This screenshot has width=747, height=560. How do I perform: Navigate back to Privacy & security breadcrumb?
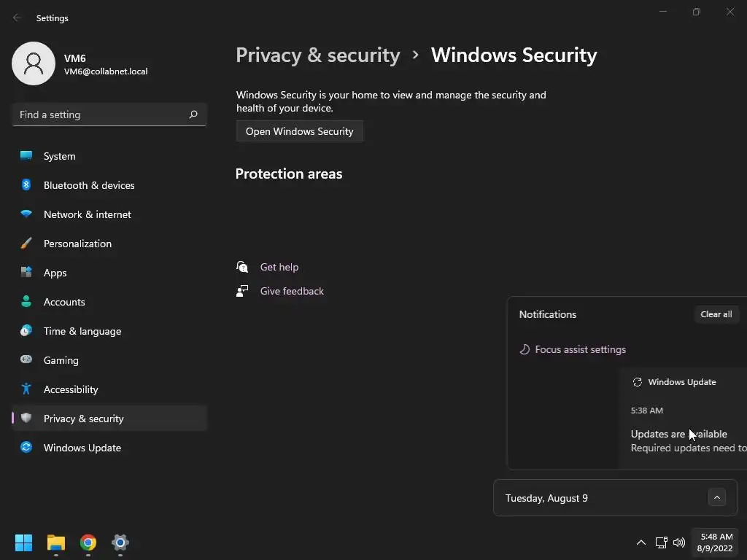[x=318, y=55]
